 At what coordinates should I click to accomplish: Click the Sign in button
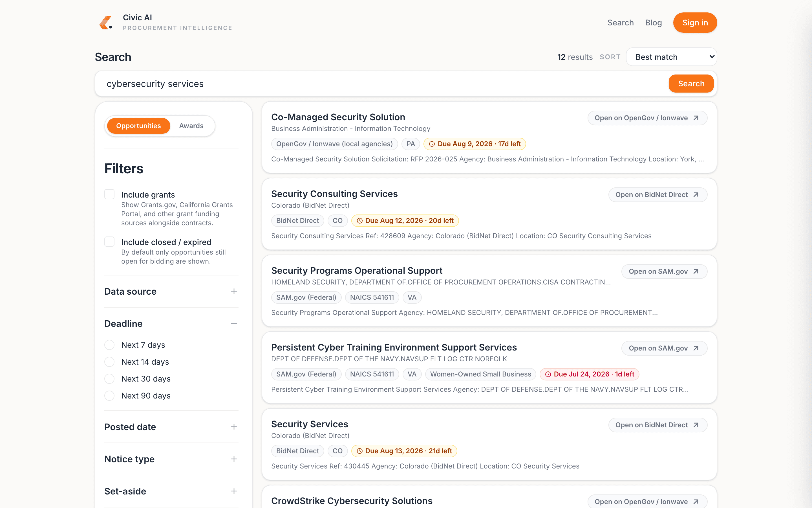695,23
